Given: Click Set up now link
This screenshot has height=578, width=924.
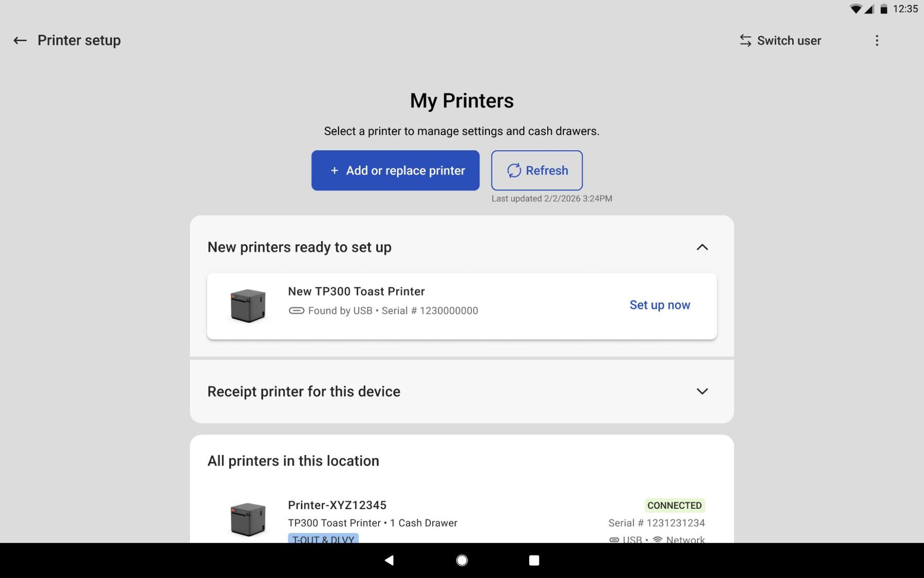Looking at the screenshot, I should click(659, 305).
